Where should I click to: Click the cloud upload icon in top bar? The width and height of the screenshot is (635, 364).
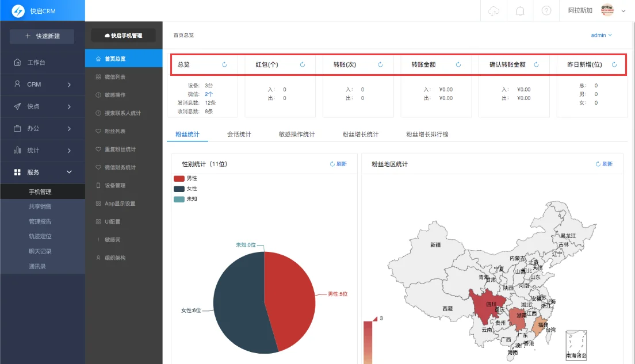point(493,10)
